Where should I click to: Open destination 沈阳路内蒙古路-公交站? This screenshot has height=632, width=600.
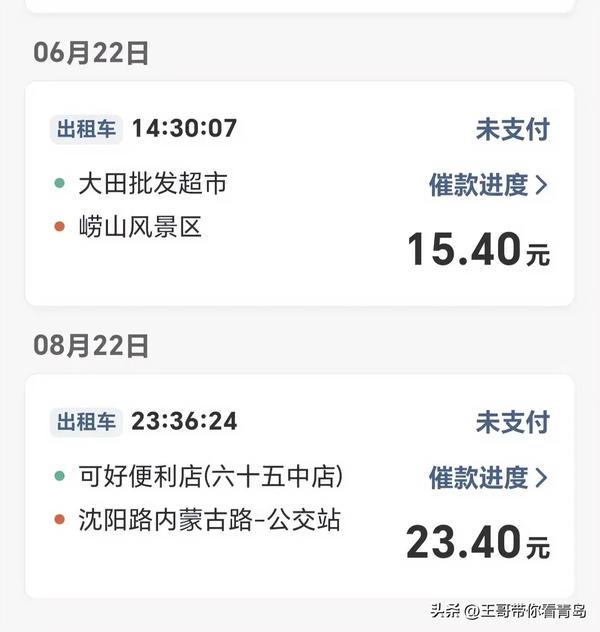pyautogui.click(x=210, y=519)
